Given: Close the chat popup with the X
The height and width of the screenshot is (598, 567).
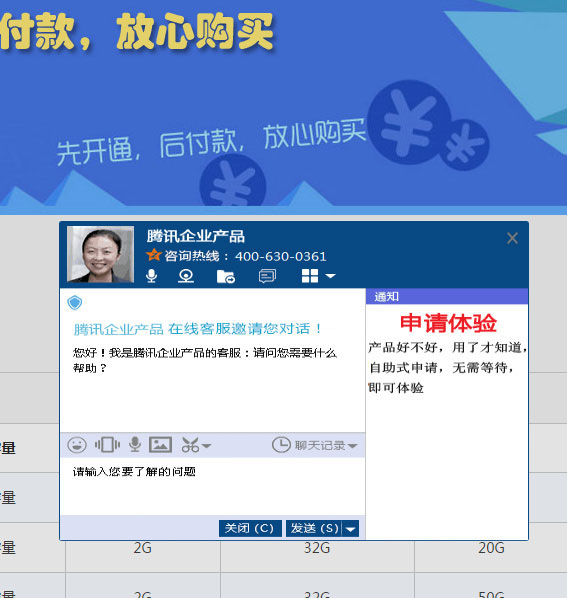Looking at the screenshot, I should 512,238.
